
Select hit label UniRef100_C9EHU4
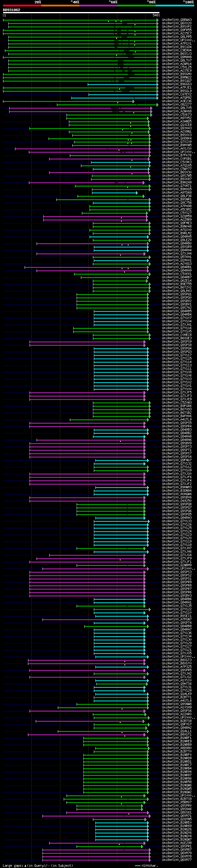(x=176, y=50)
